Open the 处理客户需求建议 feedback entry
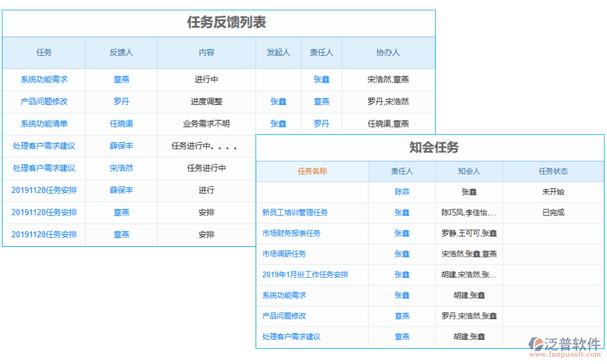 pos(44,146)
